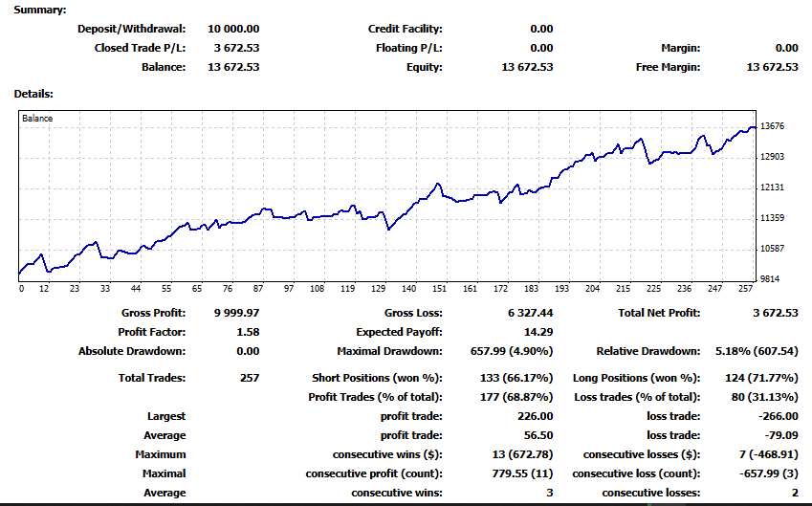
Task: Select the Gross Loss value 6 327.44
Action: click(530, 313)
